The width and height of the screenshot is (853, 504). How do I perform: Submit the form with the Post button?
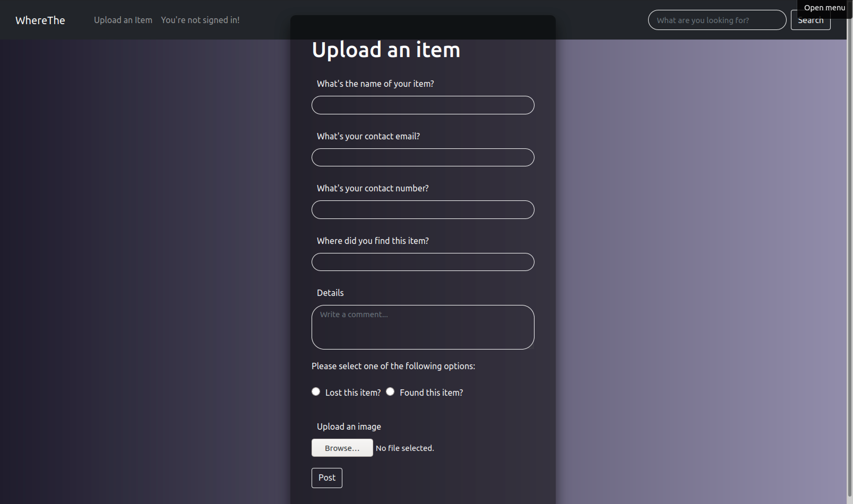pos(327,478)
